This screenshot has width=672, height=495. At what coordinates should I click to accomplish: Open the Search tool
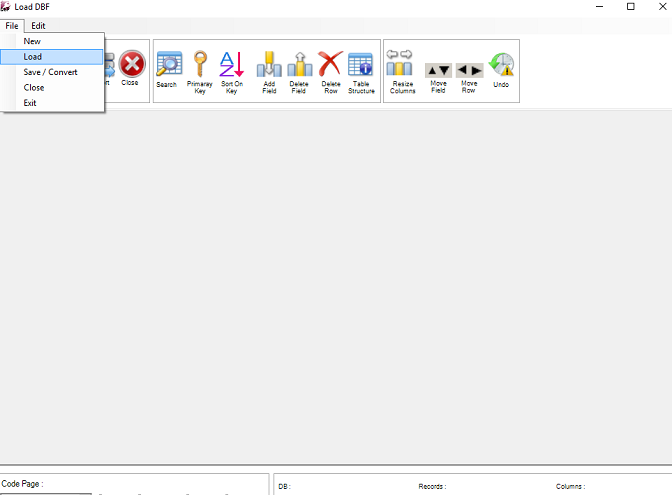click(x=167, y=66)
